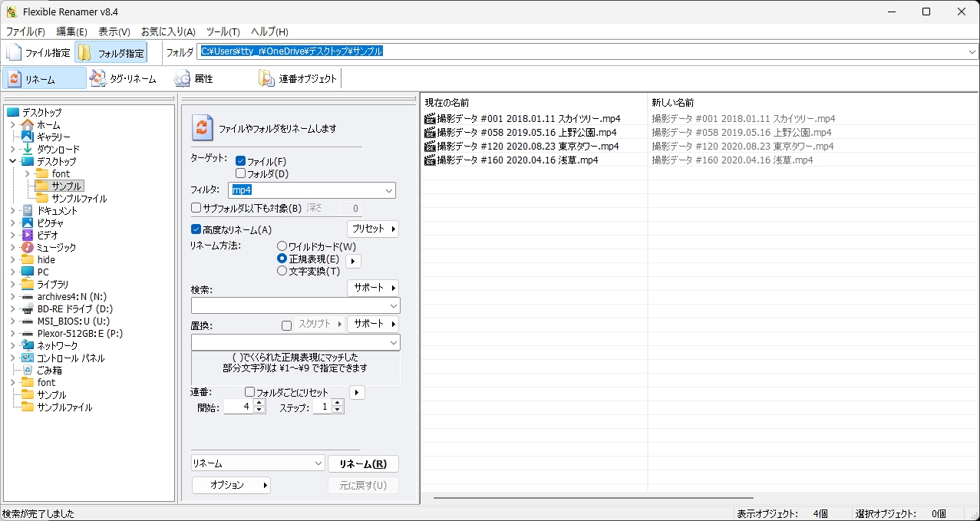This screenshot has width=980, height=521.
Task: Switch to ファイル指定 mode icon
Action: click(x=14, y=53)
